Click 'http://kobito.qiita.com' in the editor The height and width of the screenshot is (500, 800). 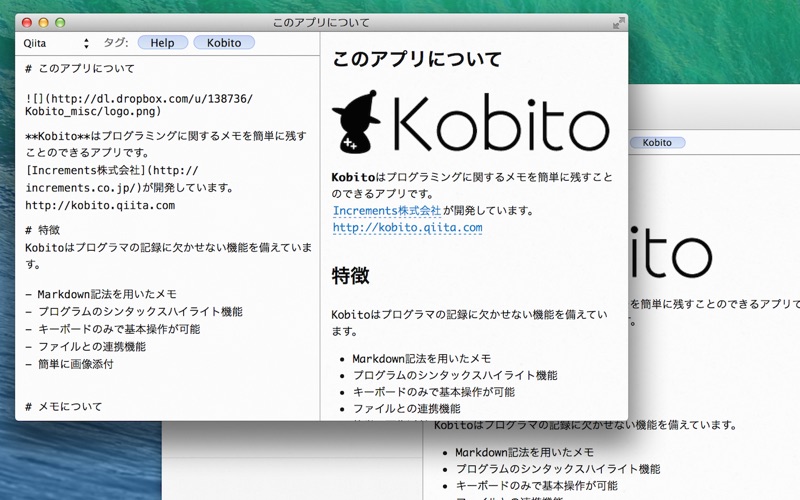click(x=100, y=206)
